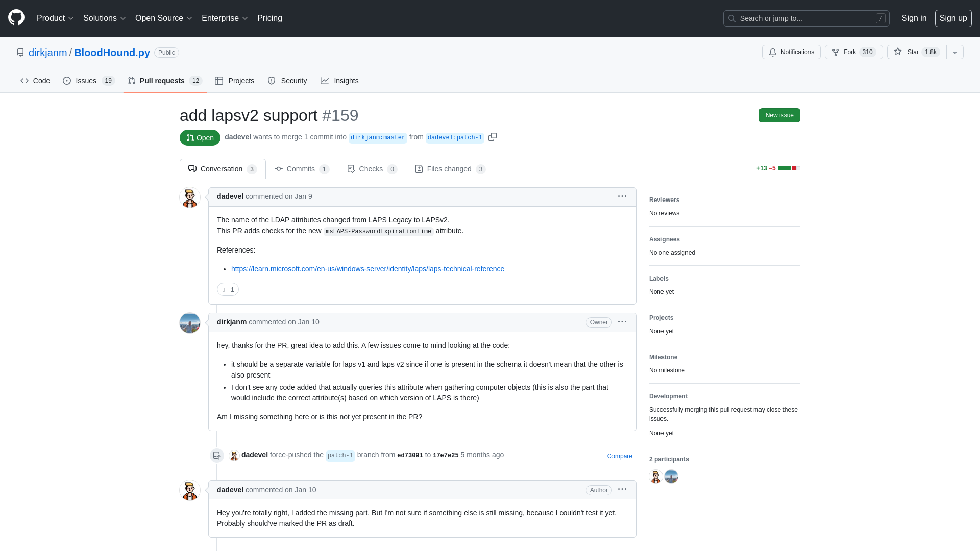Viewport: 980px width, 551px height.
Task: Click dirkjanm author name on Jan 10 comment
Action: click(x=232, y=322)
